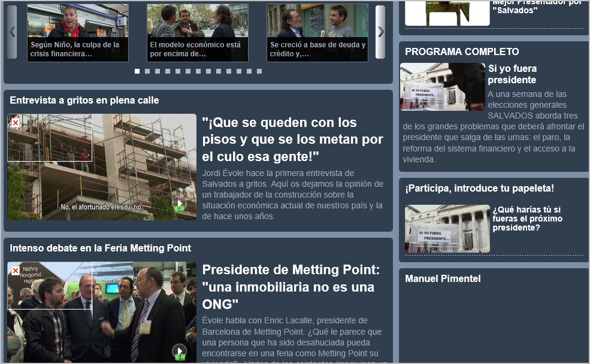The height and width of the screenshot is (364, 590).
Task: Open the 'Si yo fuera presidente' title link
Action: pyautogui.click(x=512, y=74)
